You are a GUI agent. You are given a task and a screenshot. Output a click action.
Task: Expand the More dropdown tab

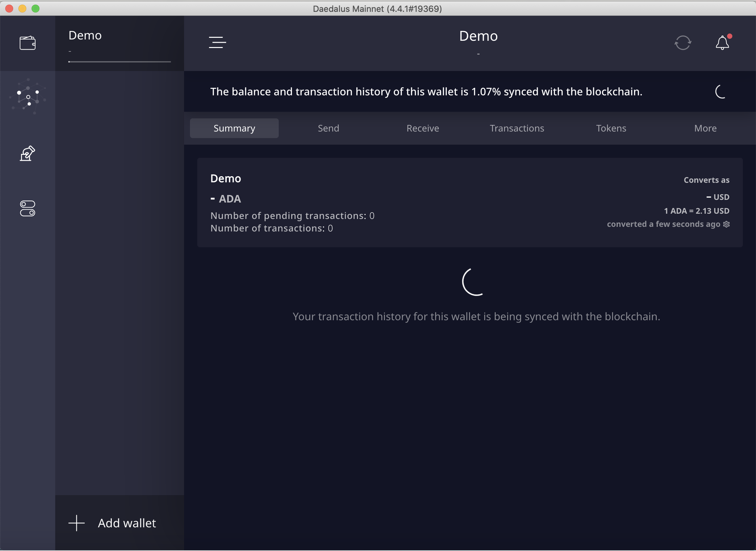705,129
